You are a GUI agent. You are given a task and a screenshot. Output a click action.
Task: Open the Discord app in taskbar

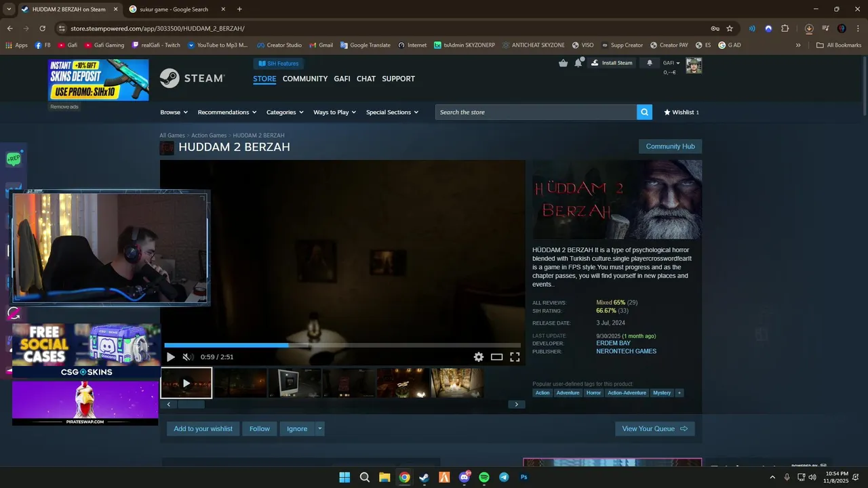pos(465,477)
